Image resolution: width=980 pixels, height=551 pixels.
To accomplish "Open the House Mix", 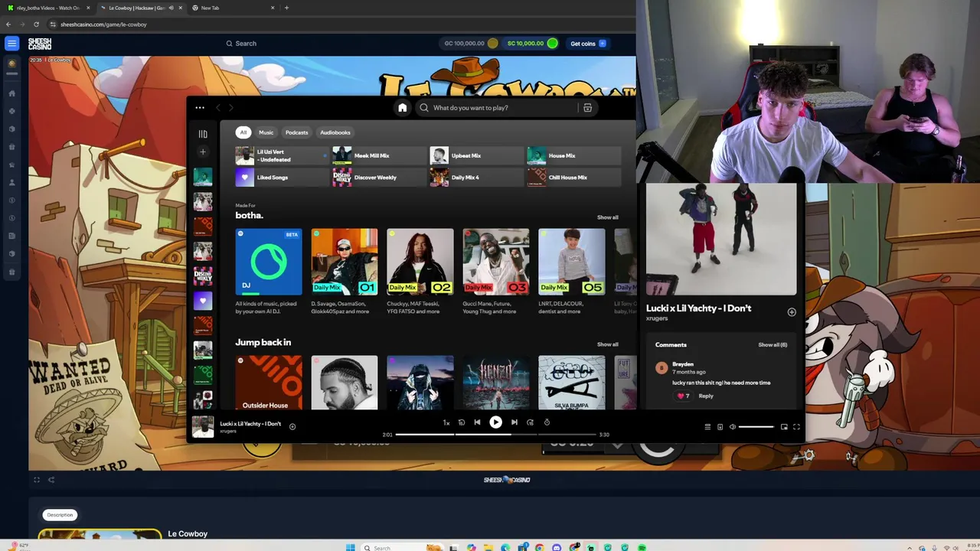I will (x=573, y=156).
